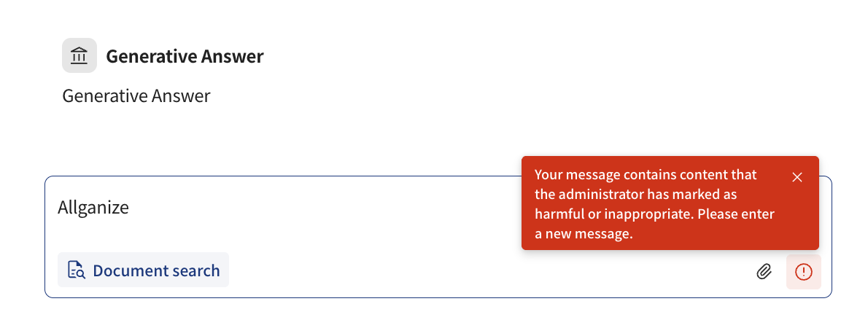Viewport: 868px width, 312px height.
Task: Click blank space beside the Document search chip
Action: pos(438,270)
